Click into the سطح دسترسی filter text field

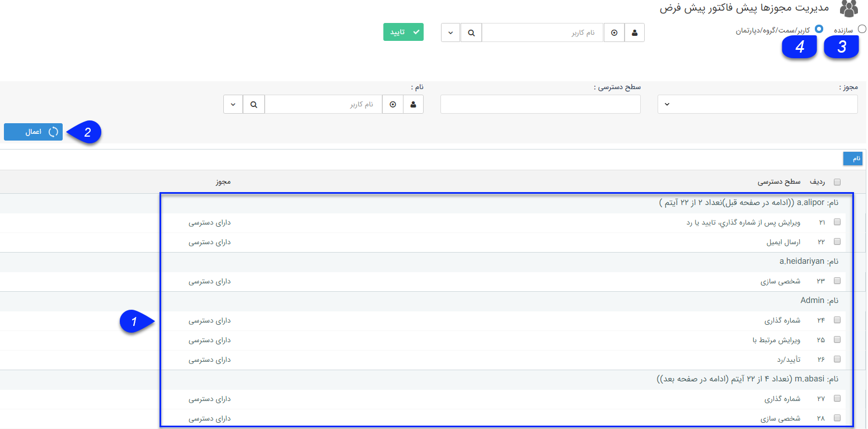tap(540, 104)
